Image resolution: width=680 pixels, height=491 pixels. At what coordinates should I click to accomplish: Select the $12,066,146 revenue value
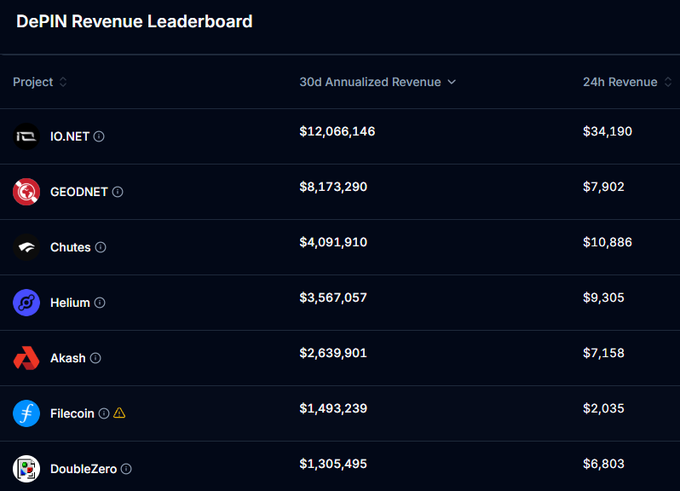(x=337, y=131)
